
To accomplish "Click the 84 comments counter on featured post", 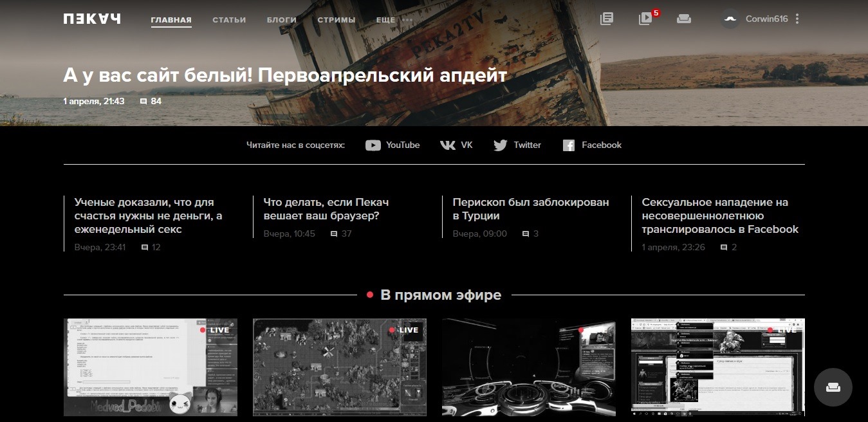I will pyautogui.click(x=151, y=102).
